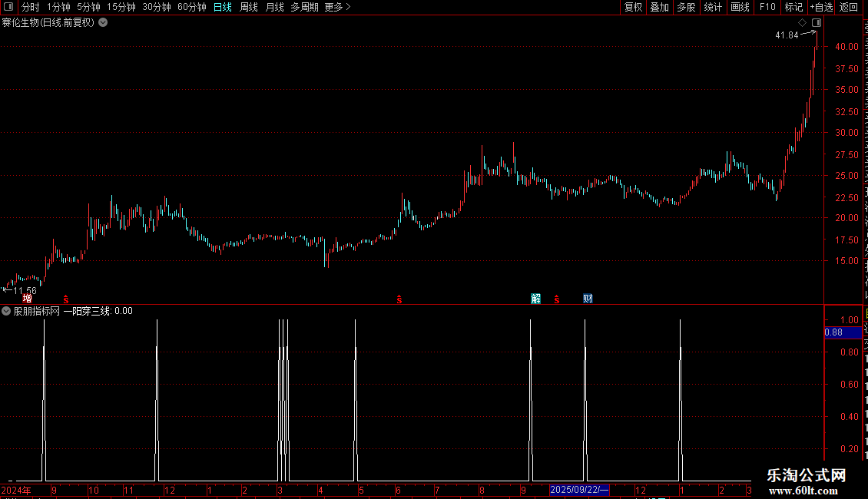868x499 pixels.
Task: Toggle the left panel icon in toolbar
Action: (x=8, y=7)
